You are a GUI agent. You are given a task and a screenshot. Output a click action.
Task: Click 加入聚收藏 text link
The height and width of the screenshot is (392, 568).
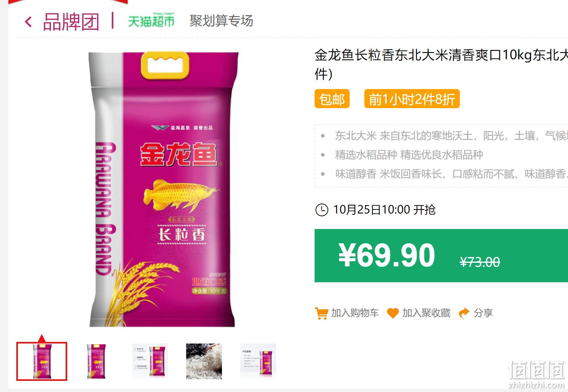pyautogui.click(x=426, y=313)
